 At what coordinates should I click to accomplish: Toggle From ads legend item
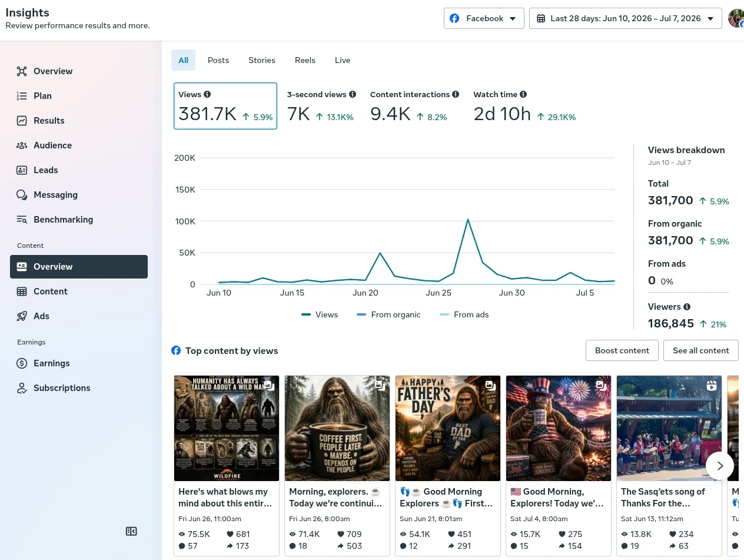point(464,314)
